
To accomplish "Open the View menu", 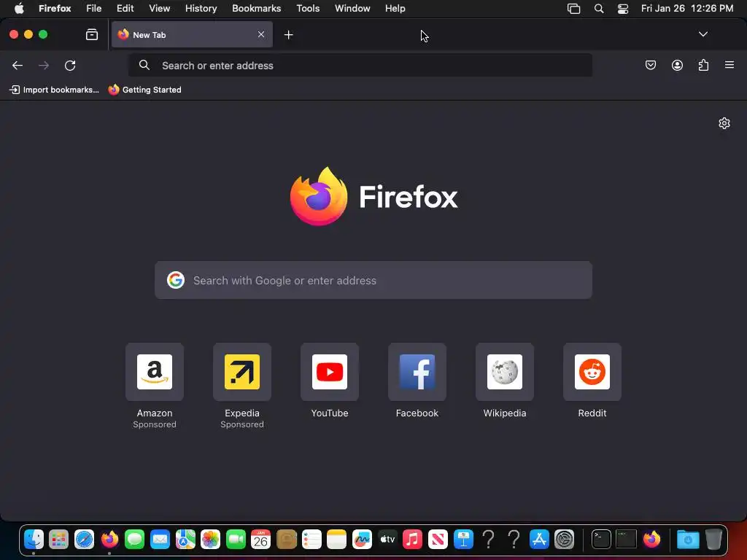I will (x=160, y=9).
